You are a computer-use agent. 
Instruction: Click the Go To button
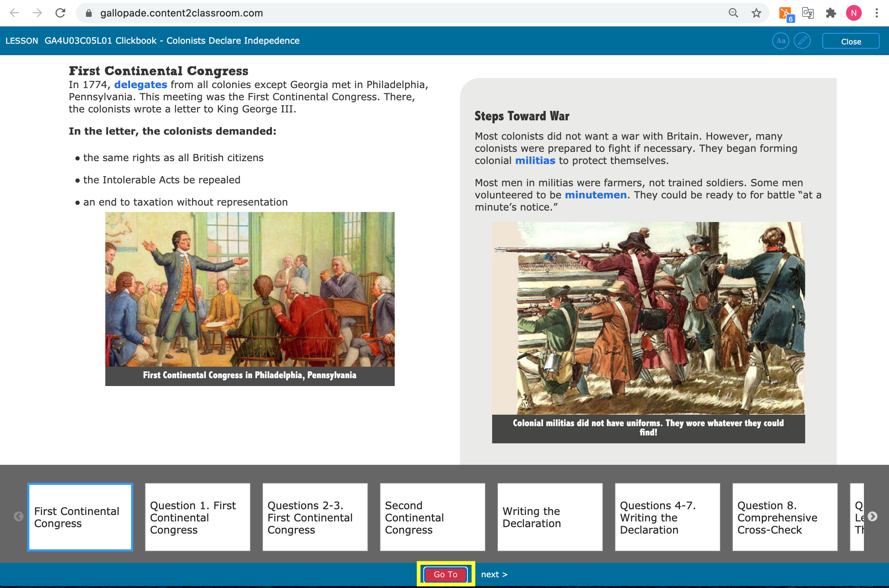[445, 574]
